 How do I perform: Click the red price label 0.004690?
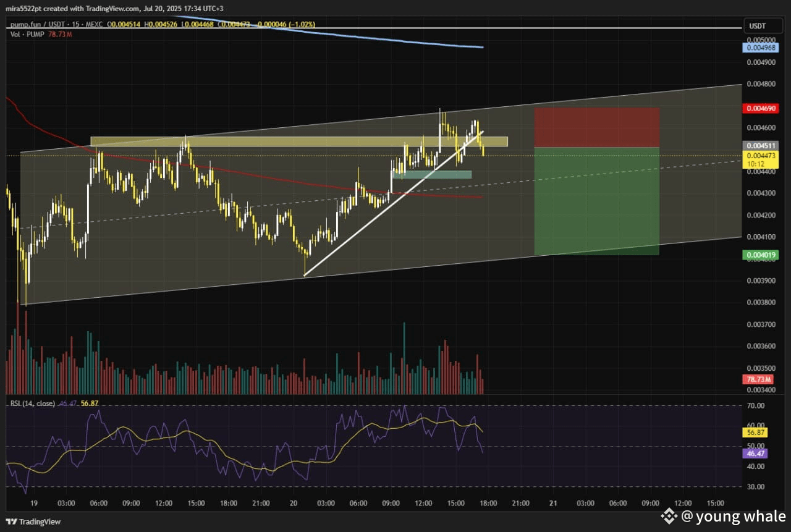tap(761, 108)
